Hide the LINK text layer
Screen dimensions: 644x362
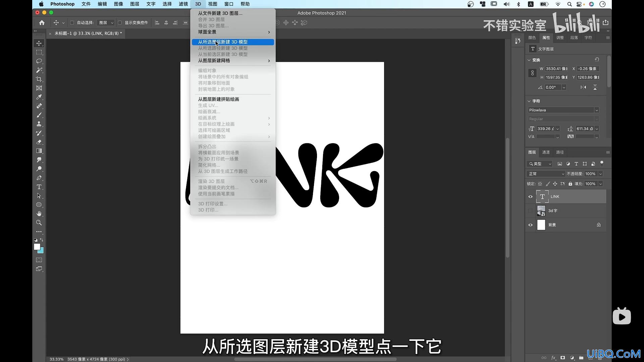tap(530, 197)
